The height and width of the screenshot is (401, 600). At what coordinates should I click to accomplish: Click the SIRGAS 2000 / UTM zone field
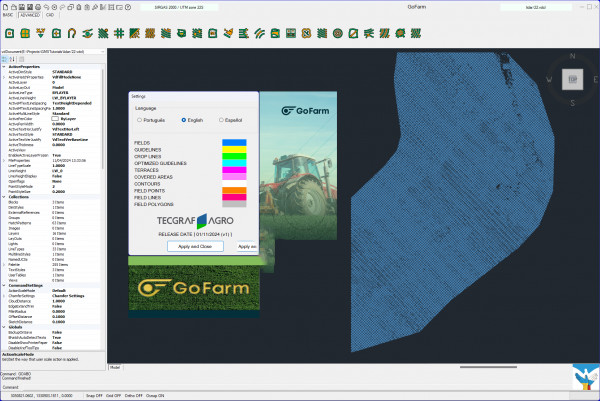(x=179, y=7)
